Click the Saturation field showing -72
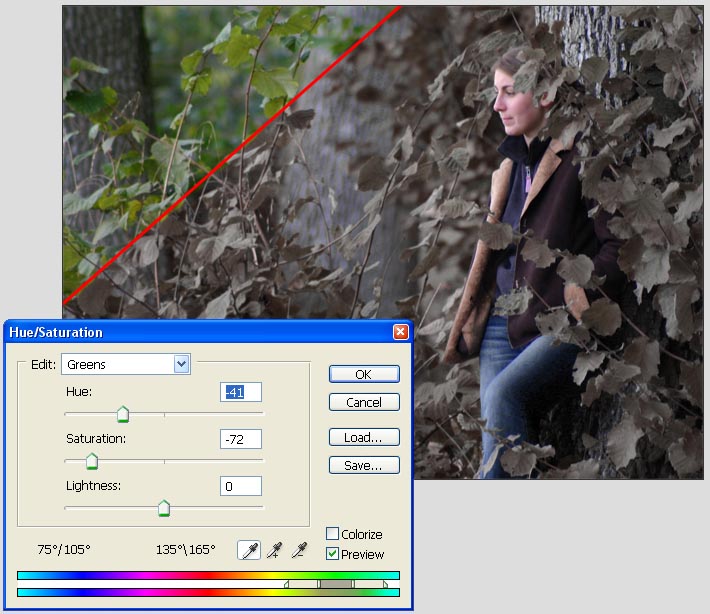This screenshot has width=710, height=614. click(240, 439)
